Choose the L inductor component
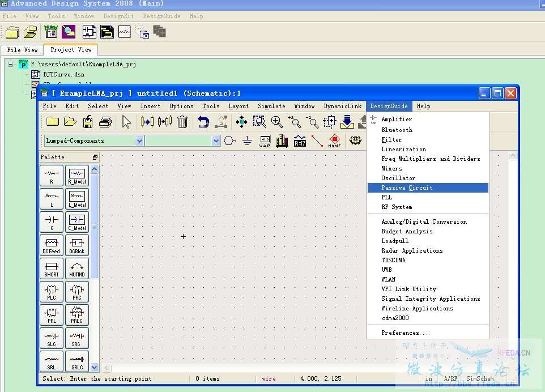 tap(52, 199)
